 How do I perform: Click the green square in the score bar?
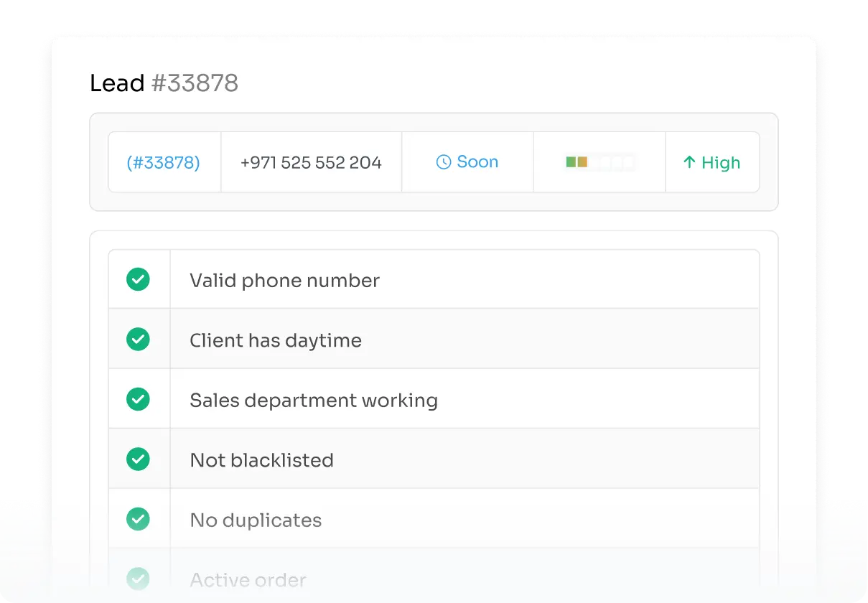pos(571,162)
